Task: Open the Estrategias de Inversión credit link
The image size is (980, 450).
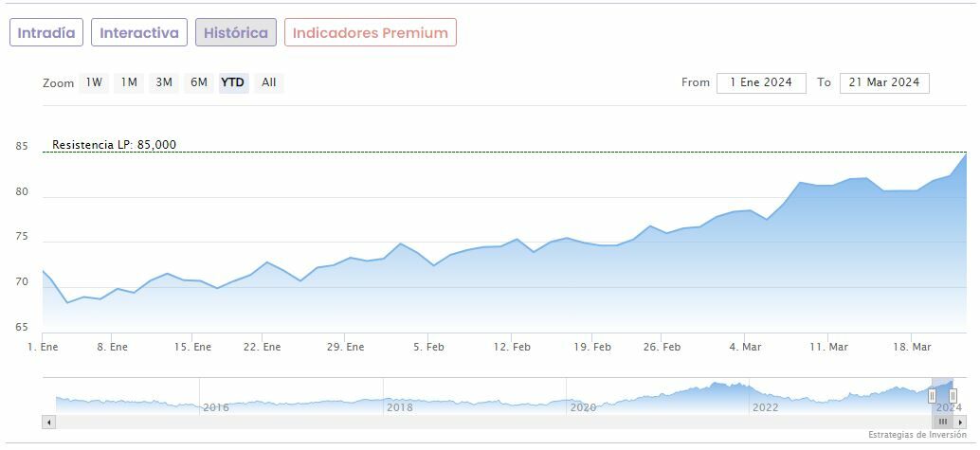Action: 915,435
